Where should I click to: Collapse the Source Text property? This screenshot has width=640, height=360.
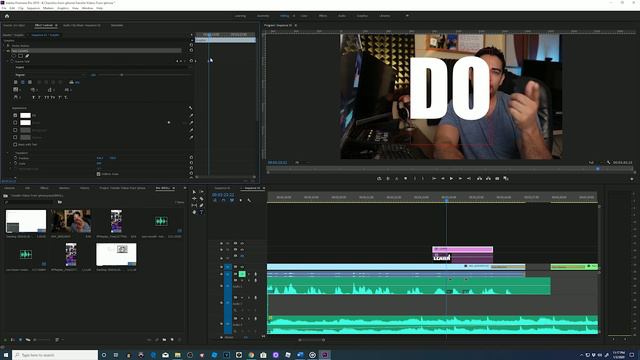(x=7, y=61)
